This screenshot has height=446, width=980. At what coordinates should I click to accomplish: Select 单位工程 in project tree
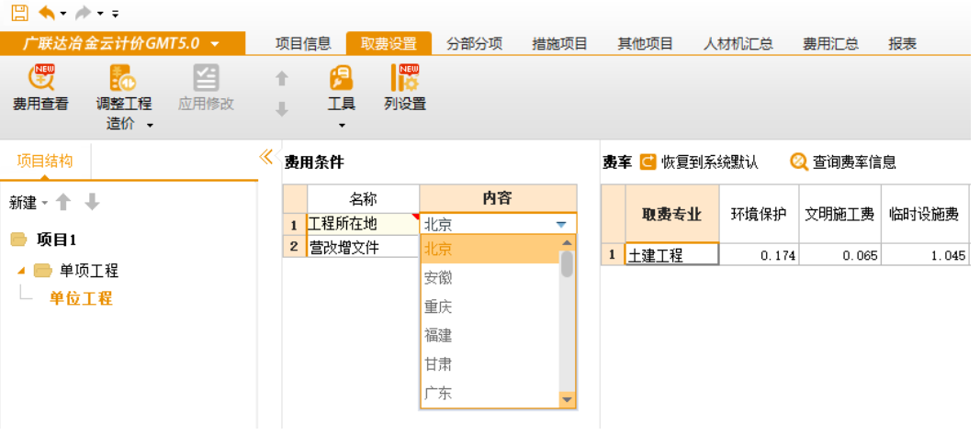pos(81,299)
